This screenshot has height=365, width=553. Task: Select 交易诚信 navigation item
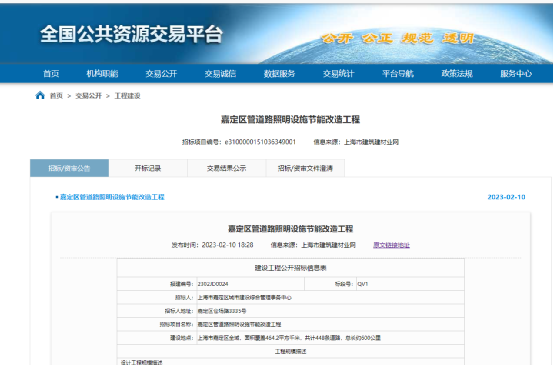click(x=220, y=74)
